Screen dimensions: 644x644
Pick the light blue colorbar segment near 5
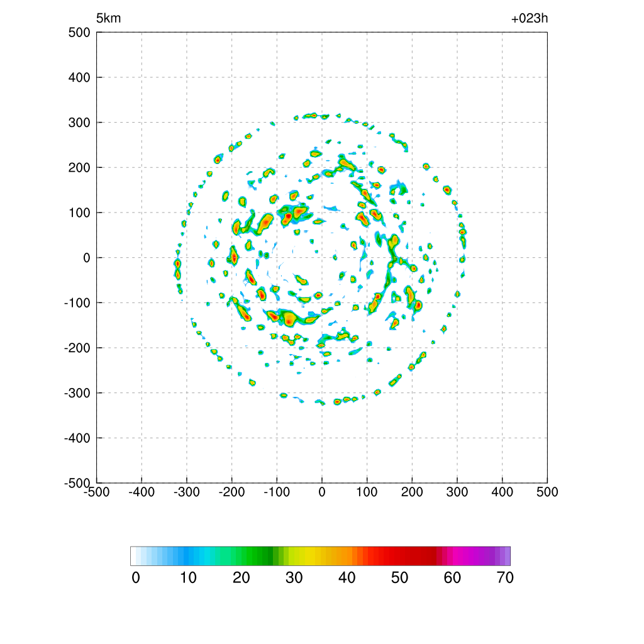162,556
